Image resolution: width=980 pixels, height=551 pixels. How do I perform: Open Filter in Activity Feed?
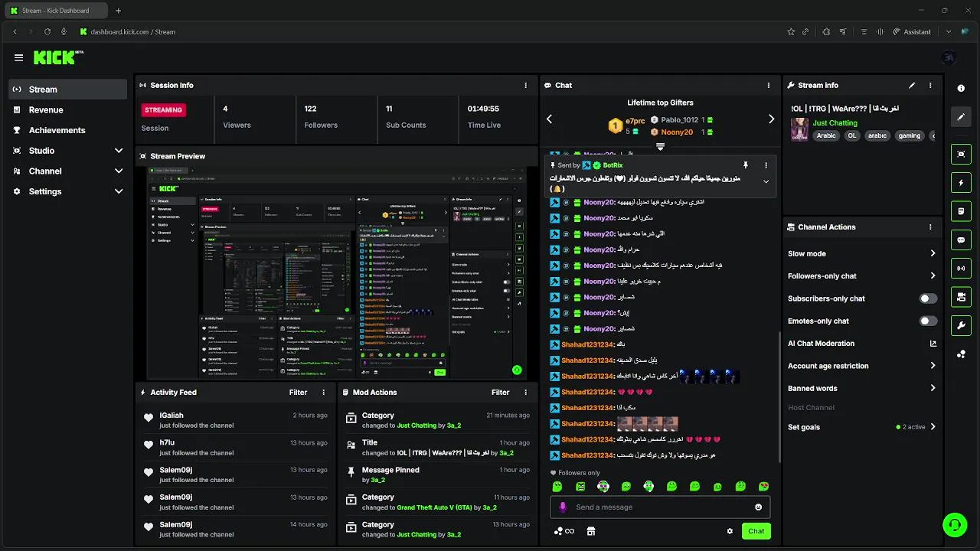point(298,393)
